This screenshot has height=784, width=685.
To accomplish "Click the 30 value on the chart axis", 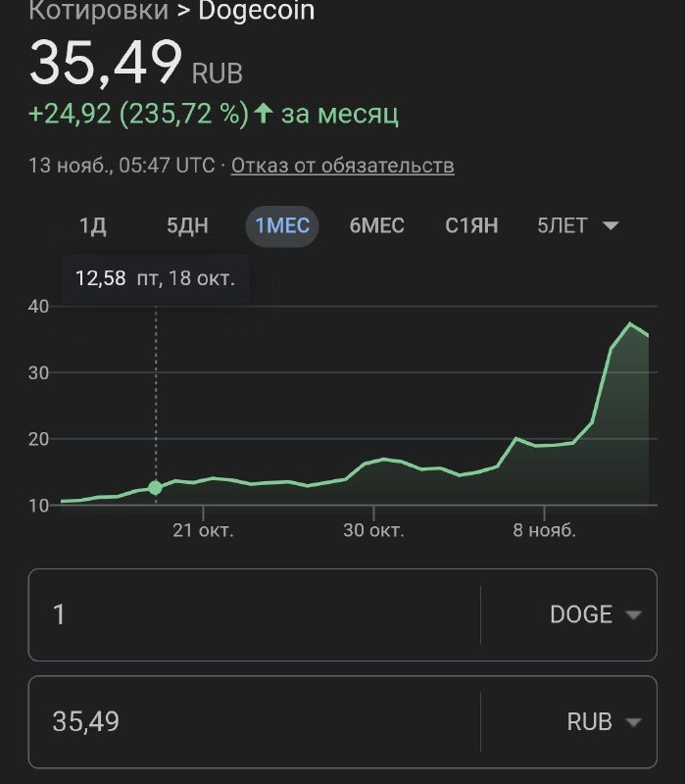I will (38, 372).
